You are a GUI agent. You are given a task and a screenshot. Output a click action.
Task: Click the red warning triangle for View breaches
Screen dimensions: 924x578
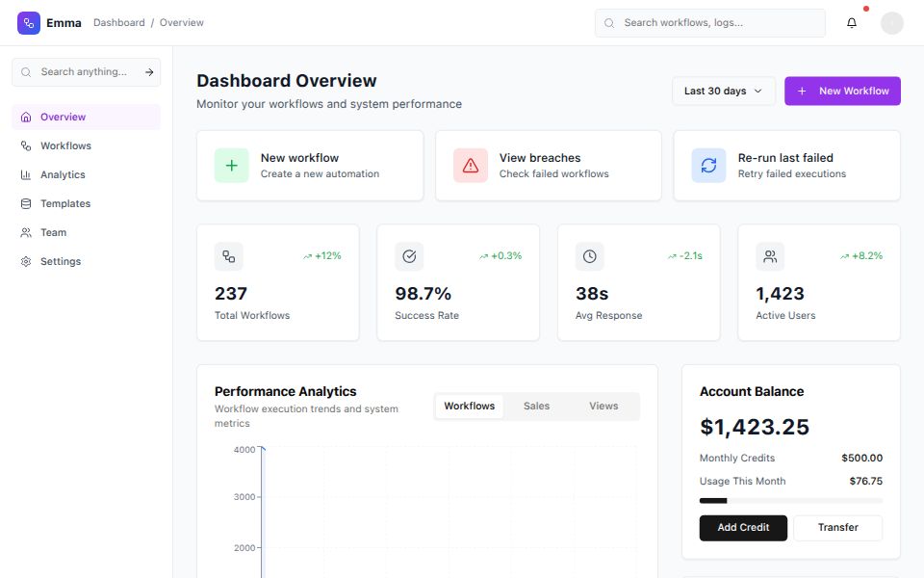click(x=470, y=165)
